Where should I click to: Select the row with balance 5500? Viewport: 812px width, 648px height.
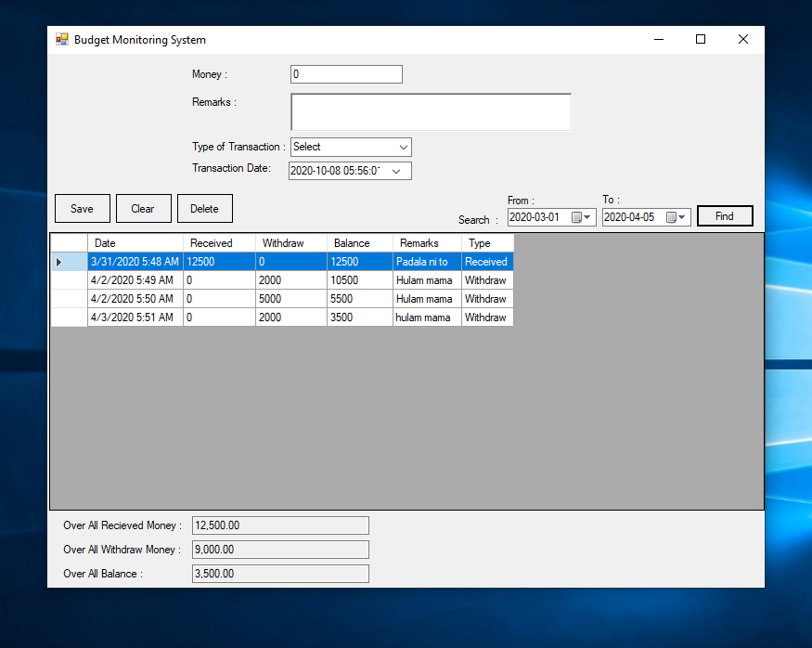pyautogui.click(x=359, y=299)
